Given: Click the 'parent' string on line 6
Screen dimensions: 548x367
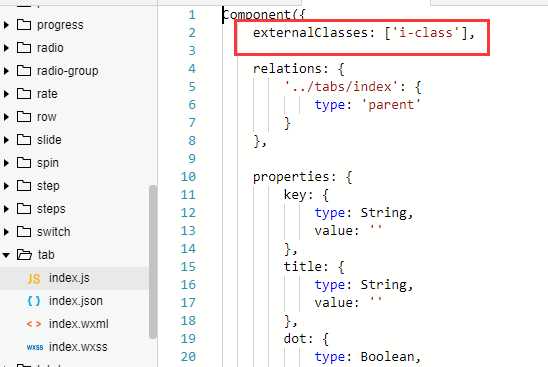Looking at the screenshot, I should 391,105.
